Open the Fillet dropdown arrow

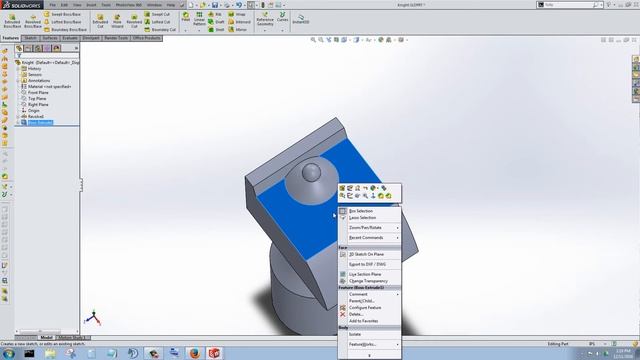click(186, 31)
